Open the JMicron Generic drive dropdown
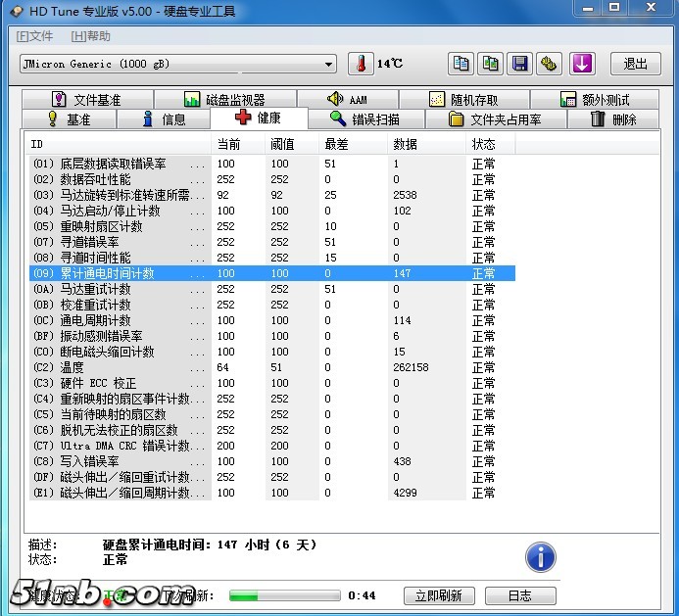The height and width of the screenshot is (616, 679). pyautogui.click(x=177, y=65)
